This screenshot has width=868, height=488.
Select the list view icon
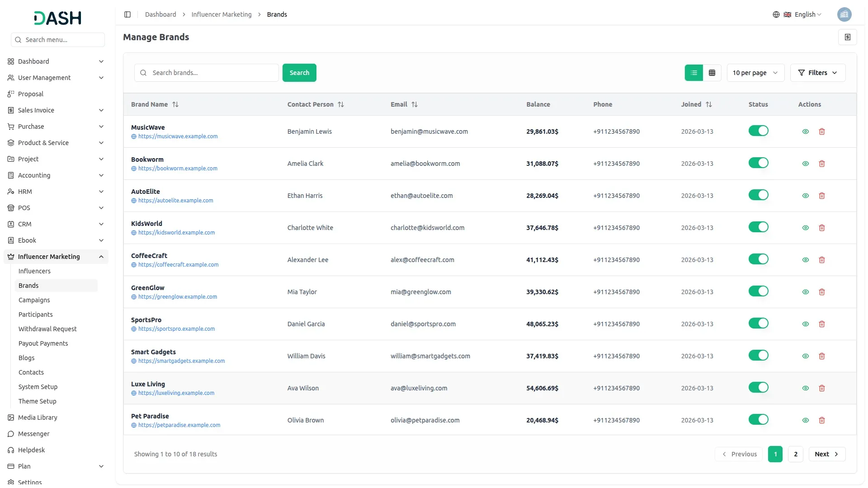[x=693, y=73]
